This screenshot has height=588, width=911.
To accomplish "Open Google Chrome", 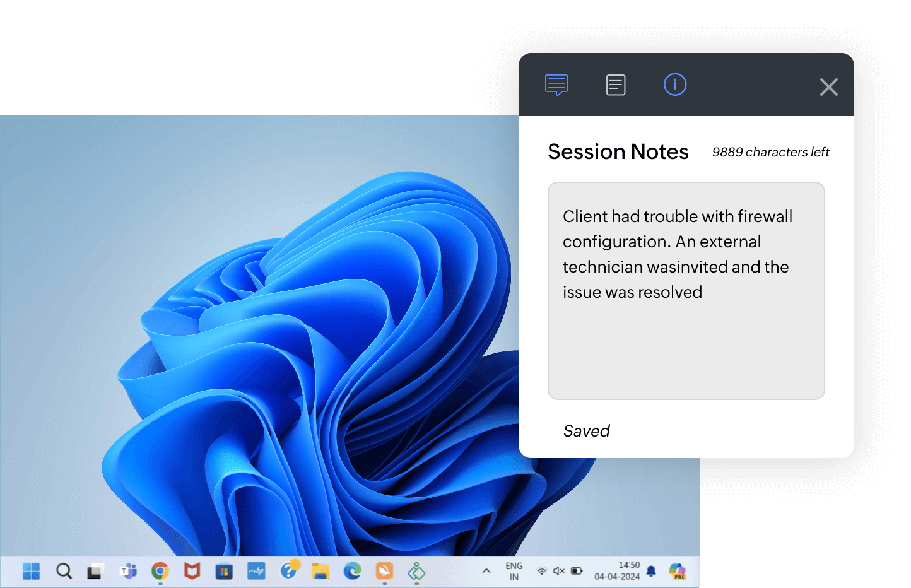I will pos(160,571).
